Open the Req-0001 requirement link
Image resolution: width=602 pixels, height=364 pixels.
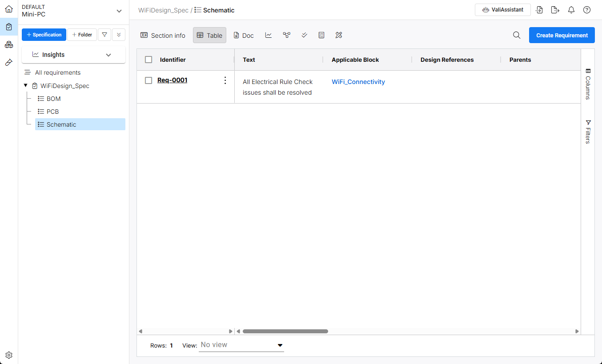click(173, 80)
